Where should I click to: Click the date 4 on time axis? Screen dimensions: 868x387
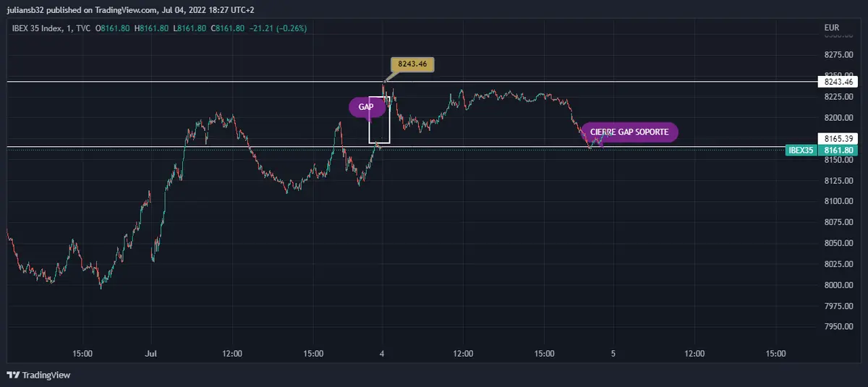[x=382, y=354]
